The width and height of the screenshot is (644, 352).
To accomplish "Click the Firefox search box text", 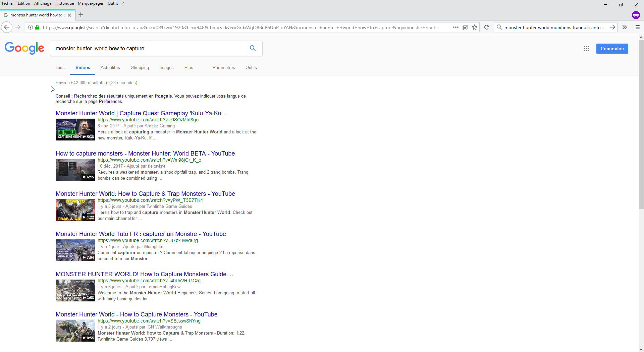I will pyautogui.click(x=553, y=27).
